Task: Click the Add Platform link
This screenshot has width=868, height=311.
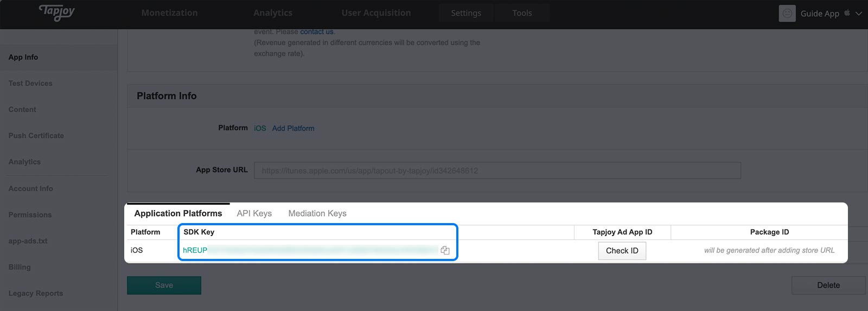Action: pos(293,128)
